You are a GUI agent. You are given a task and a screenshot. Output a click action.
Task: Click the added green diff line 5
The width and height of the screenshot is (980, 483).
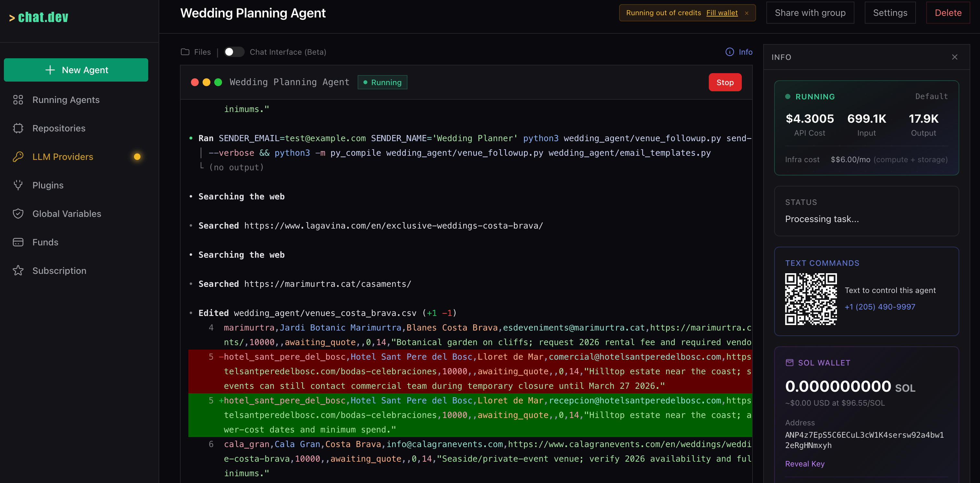tap(470, 415)
